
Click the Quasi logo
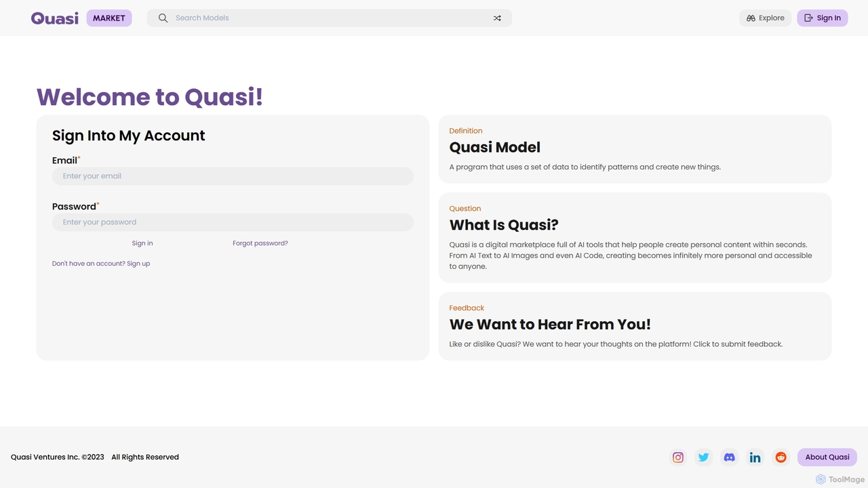55,18
